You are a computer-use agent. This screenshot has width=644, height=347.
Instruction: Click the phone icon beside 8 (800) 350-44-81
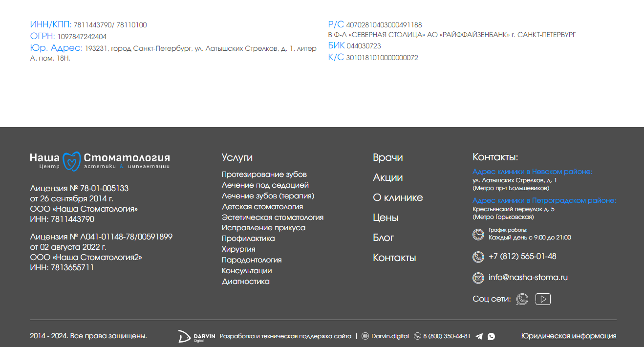click(417, 336)
